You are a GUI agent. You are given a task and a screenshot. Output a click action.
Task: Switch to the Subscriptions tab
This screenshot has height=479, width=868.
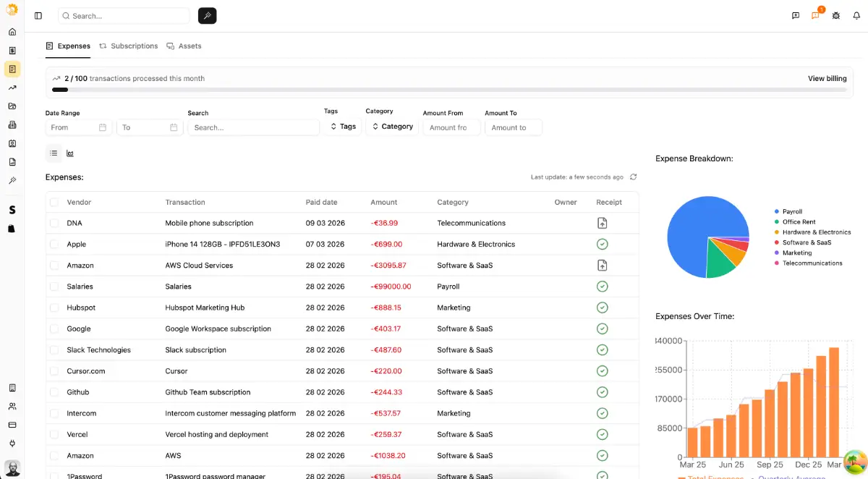pos(129,46)
